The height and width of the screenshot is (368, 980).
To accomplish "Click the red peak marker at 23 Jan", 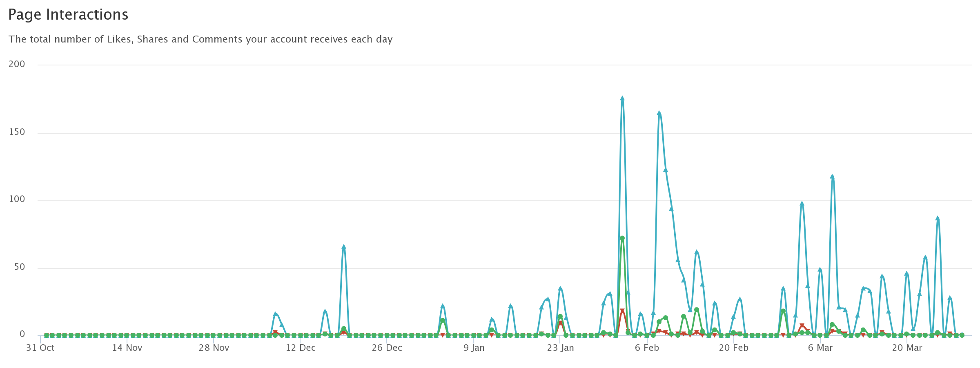I will 560,323.
